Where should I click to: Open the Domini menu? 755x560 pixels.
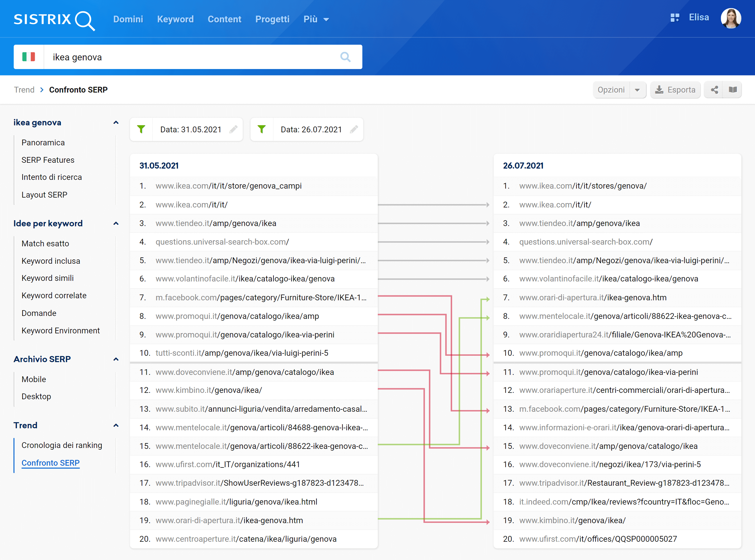tap(128, 19)
